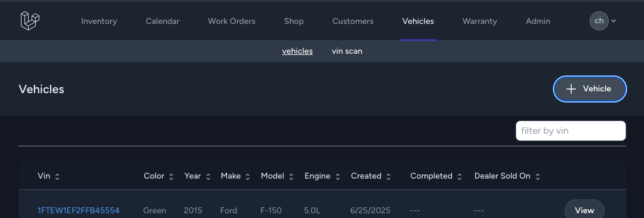Image resolution: width=644 pixels, height=218 pixels.
Task: Open the ch user avatar menu
Action: click(x=599, y=21)
